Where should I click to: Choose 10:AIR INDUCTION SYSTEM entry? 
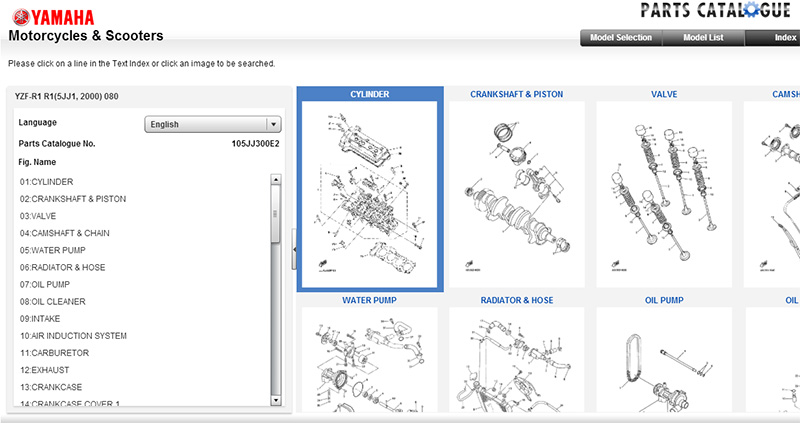(x=73, y=336)
